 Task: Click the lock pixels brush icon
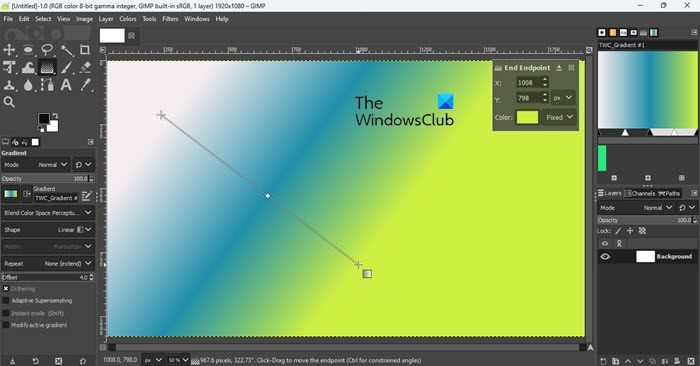618,231
